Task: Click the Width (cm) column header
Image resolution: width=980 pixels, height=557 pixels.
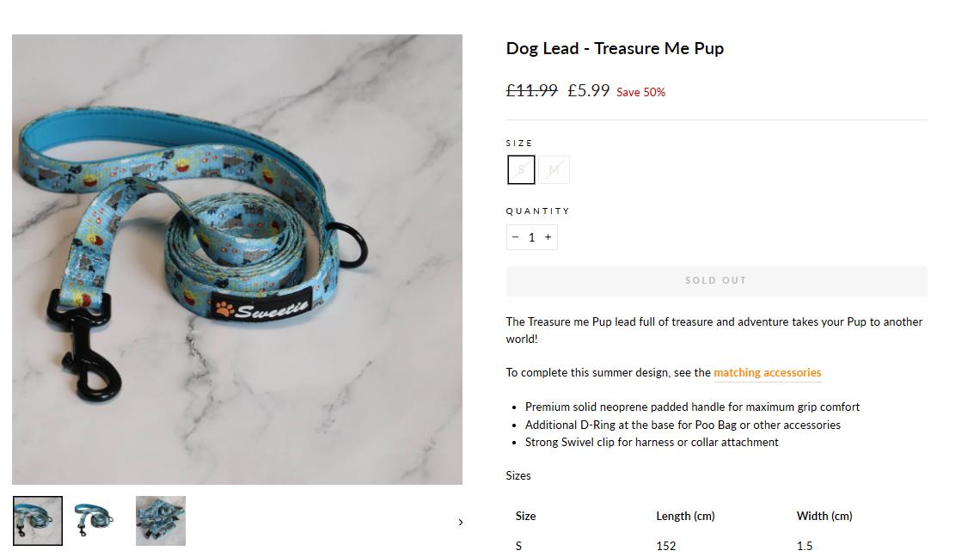Action: click(824, 516)
